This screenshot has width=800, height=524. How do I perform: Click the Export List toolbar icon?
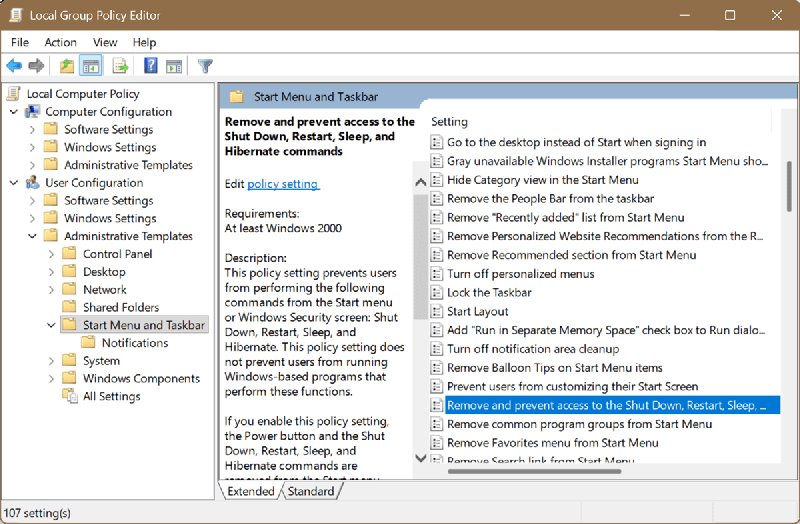(120, 66)
